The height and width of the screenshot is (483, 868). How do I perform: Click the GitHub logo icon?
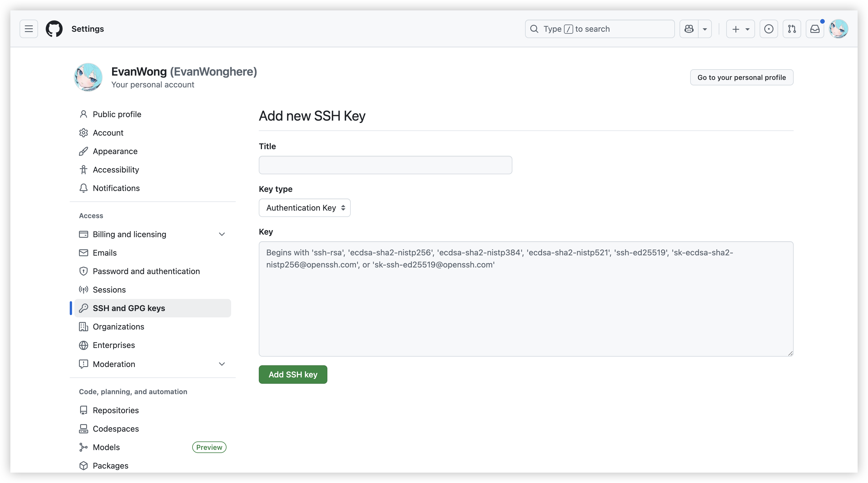tap(54, 29)
